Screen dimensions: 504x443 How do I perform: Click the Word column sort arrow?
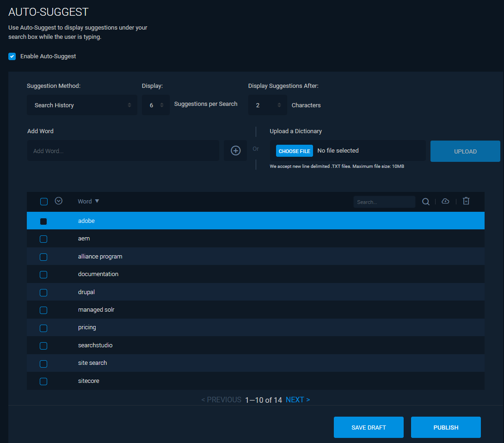point(97,201)
